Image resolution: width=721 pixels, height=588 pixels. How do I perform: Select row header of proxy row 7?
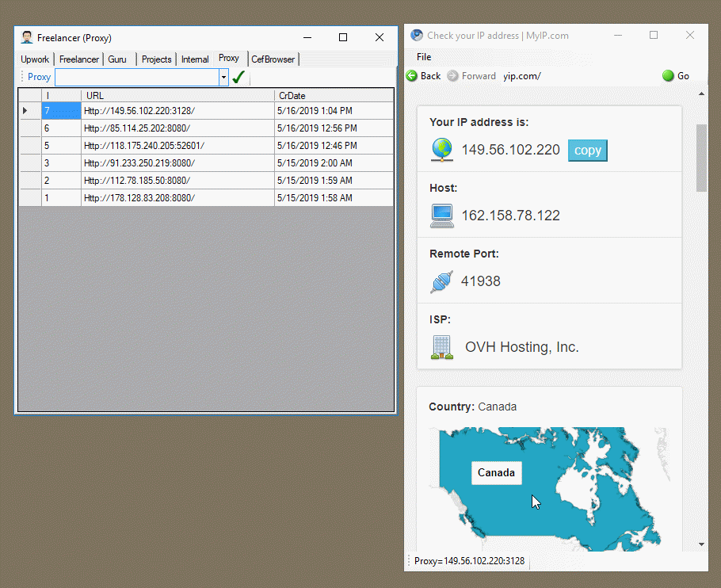30,111
